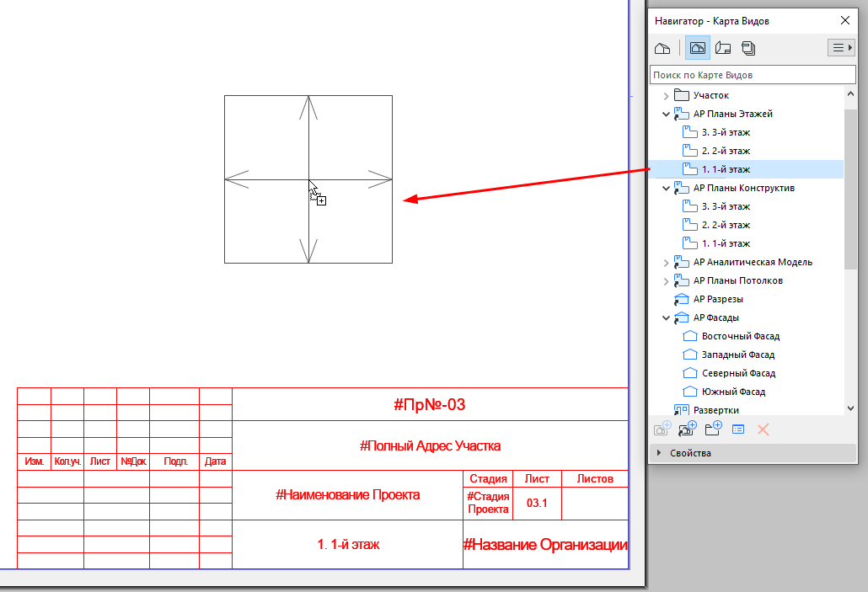Click the Дата column header
The height and width of the screenshot is (592, 868).
pos(216,461)
